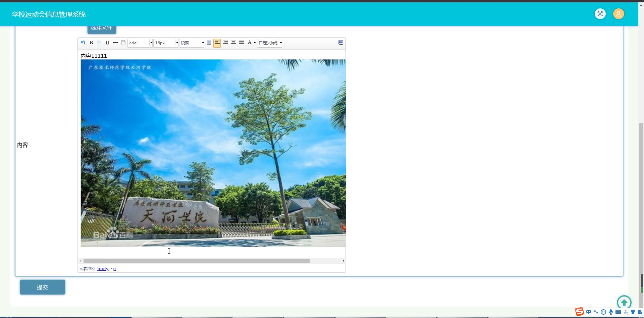Open the Sogou soft keyboard icon
Screen dimensions: 644x318
(x=618, y=312)
